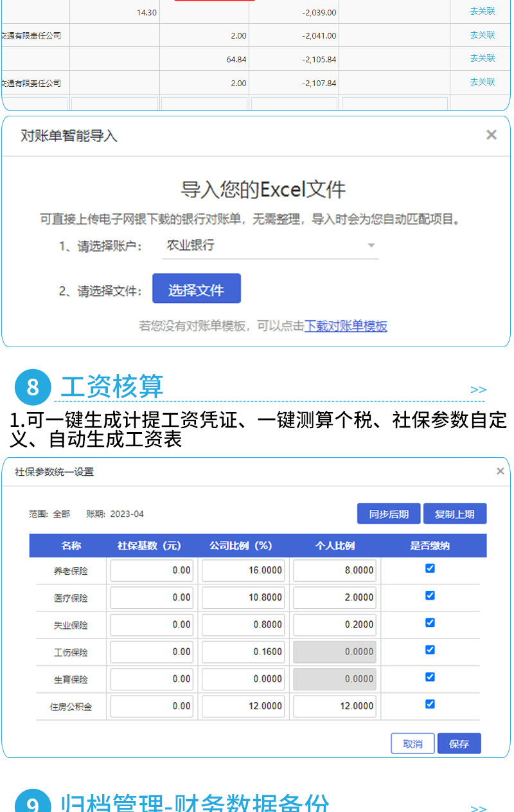Viewport: 514px width, 812px height.
Task: Toggle the 养老保险 payment checkbox
Action: click(x=430, y=568)
